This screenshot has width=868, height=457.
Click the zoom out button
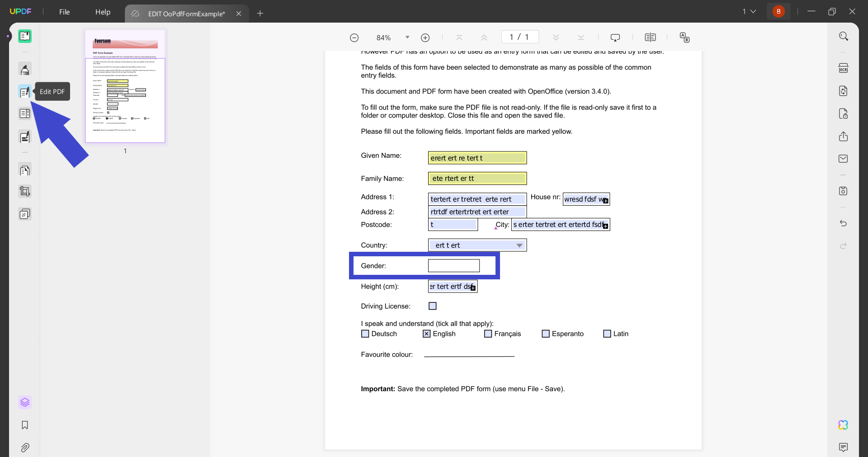(x=354, y=38)
